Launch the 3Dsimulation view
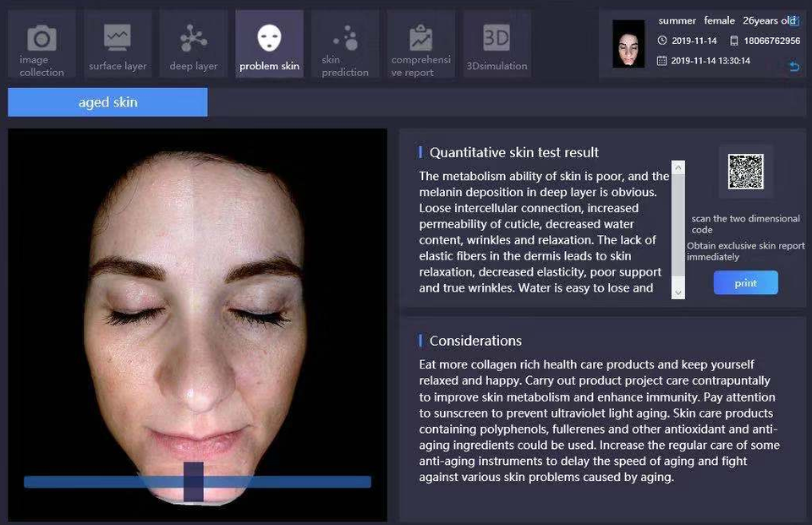The width and height of the screenshot is (812, 525). click(497, 44)
